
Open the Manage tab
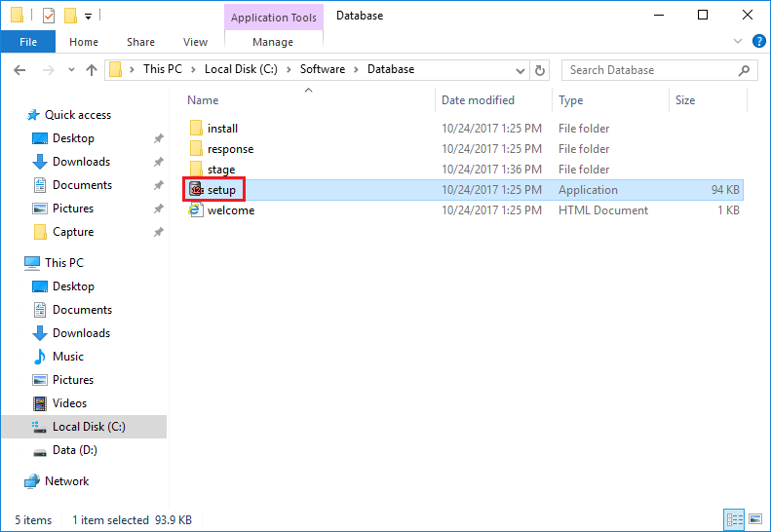tap(273, 42)
